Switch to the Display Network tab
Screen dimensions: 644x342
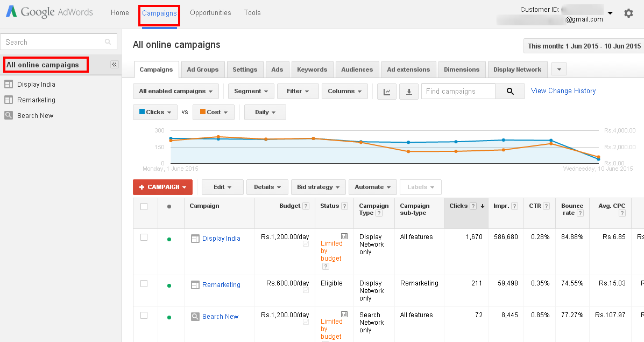[517, 69]
